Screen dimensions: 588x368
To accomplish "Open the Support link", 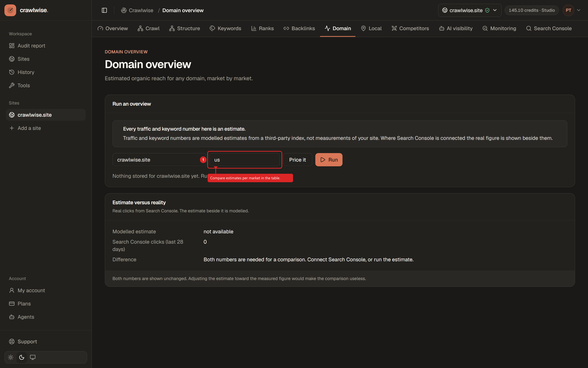I will (x=46, y=342).
